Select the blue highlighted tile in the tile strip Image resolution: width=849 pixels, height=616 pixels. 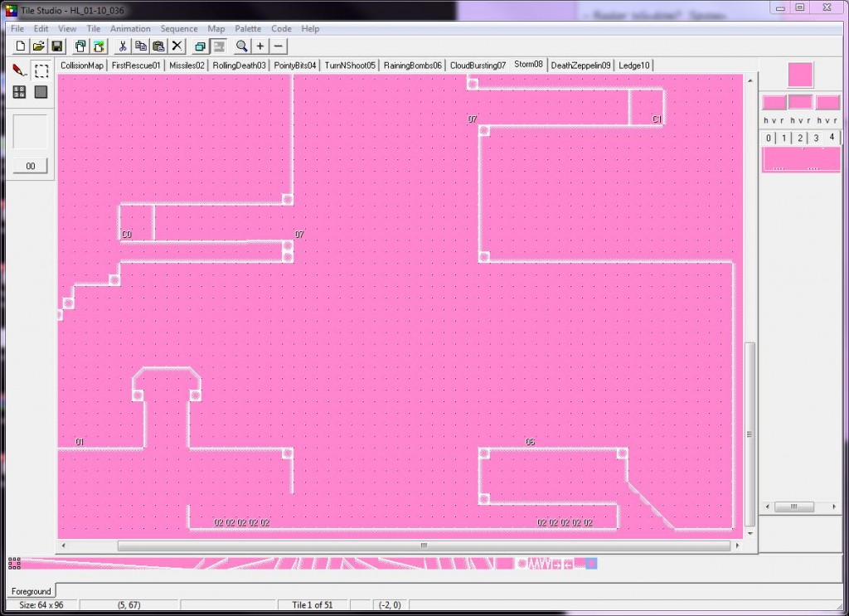(591, 564)
